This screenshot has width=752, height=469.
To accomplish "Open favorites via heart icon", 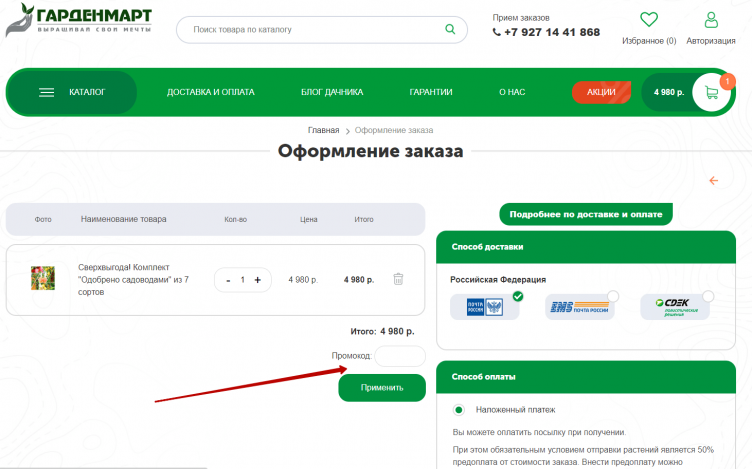I will click(649, 20).
